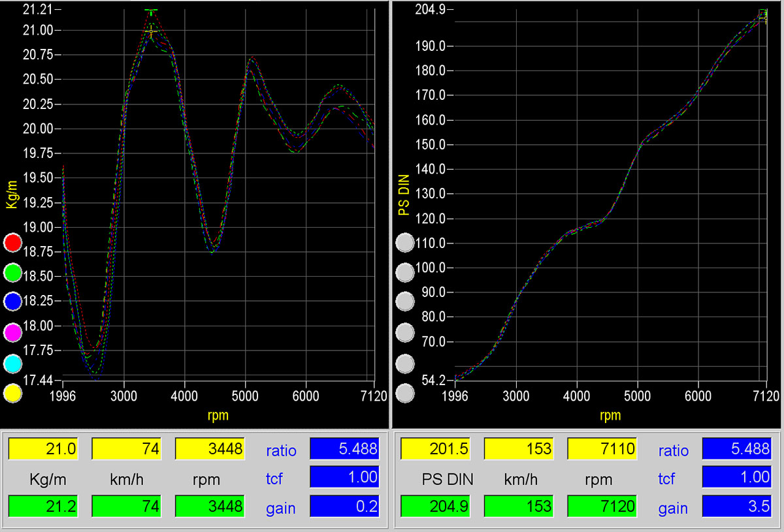Select the yellow 153 km/h value field
This screenshot has width=784, height=532.
518,449
